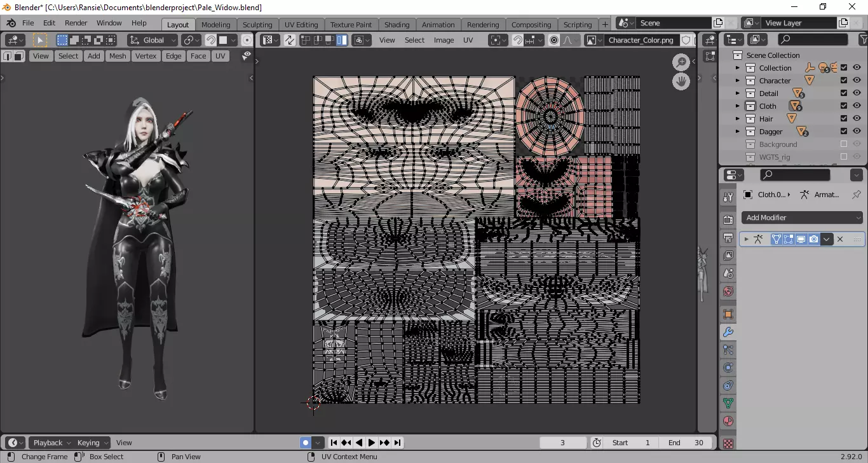This screenshot has height=463, width=868.
Task: Open the File menu
Action: pyautogui.click(x=28, y=23)
